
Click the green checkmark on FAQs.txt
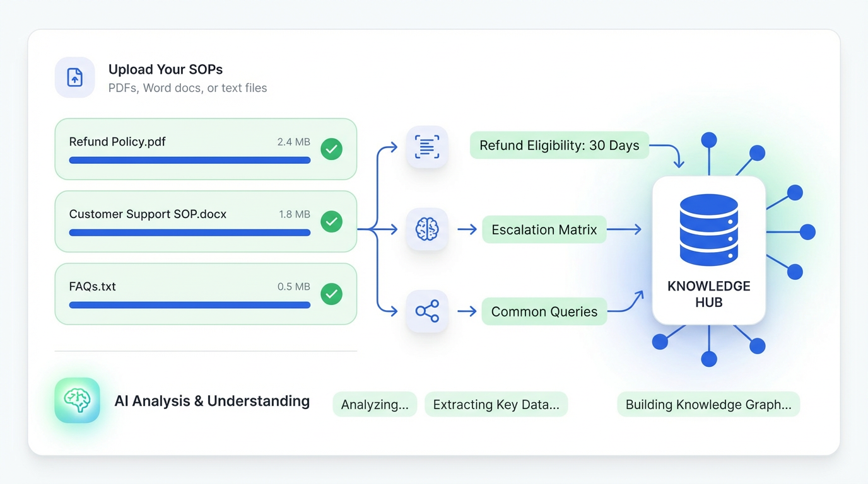click(331, 294)
